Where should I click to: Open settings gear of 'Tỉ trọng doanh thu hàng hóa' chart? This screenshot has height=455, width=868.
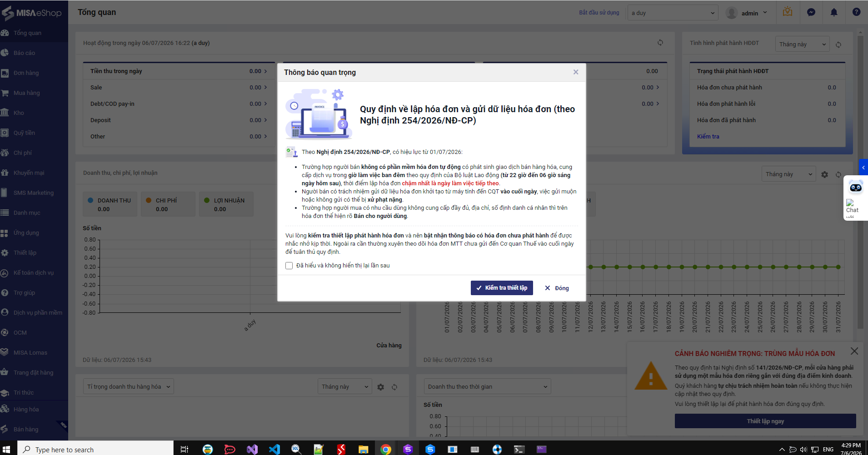pos(381,387)
